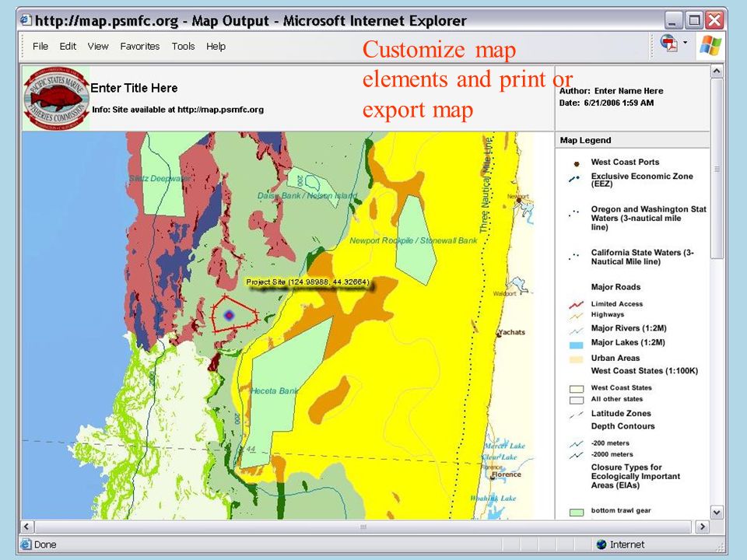Image resolution: width=747 pixels, height=560 pixels.
Task: Click the -200 meters contour symbol
Action: pyautogui.click(x=577, y=444)
